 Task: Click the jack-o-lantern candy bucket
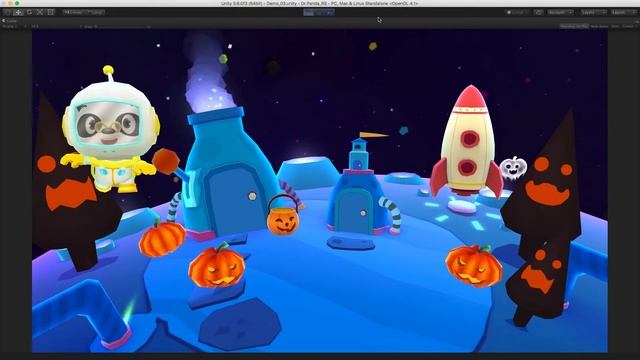[283, 216]
